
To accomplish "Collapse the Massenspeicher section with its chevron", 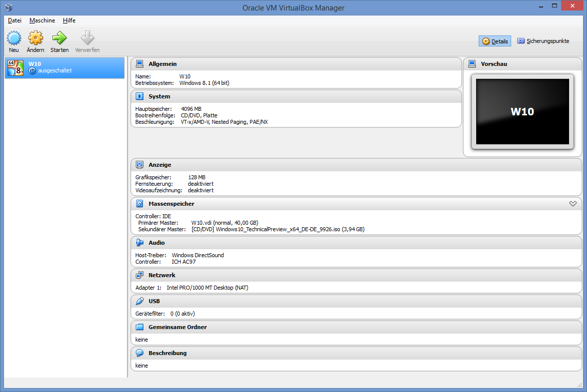I will (x=573, y=204).
